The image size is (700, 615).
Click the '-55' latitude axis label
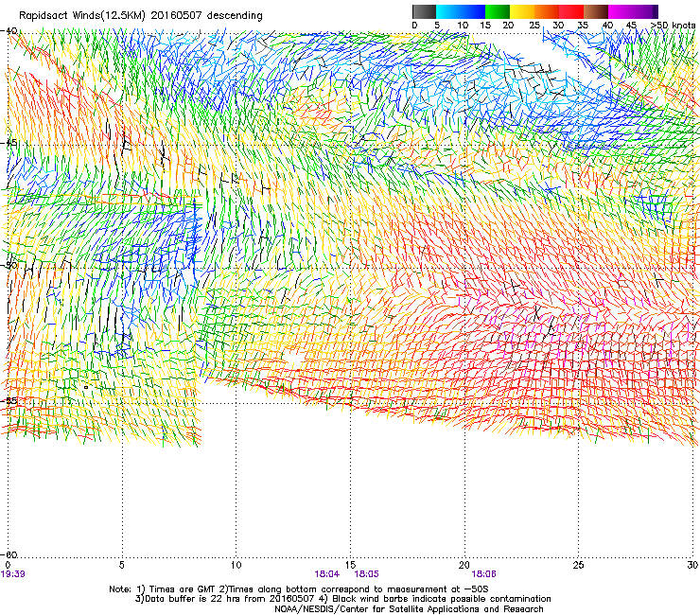point(9,401)
